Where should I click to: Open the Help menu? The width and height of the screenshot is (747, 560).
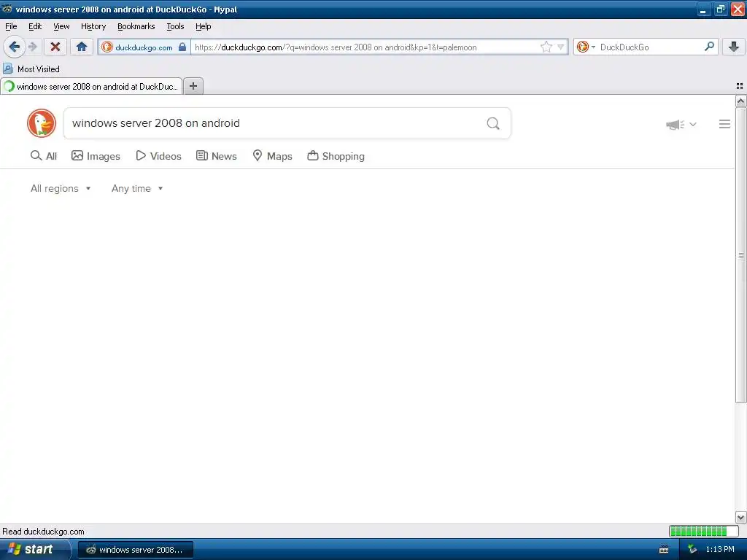click(x=204, y=26)
